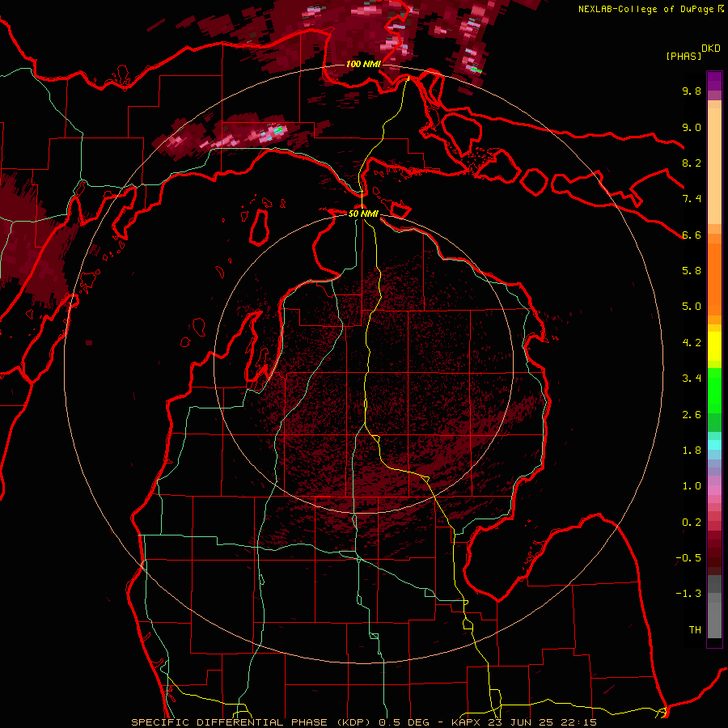This screenshot has height=728, width=728.
Task: Click the KAPX station identifier in the caption
Action: [467, 722]
